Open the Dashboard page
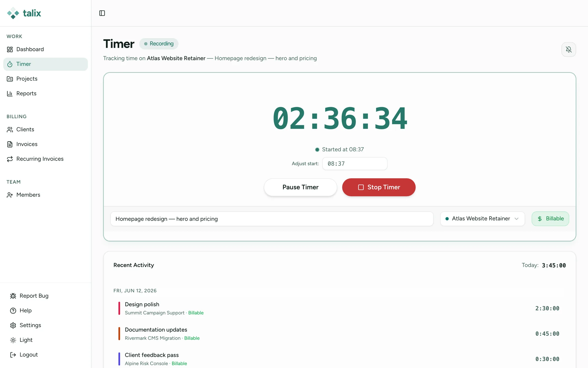The height and width of the screenshot is (368, 588). point(45,49)
